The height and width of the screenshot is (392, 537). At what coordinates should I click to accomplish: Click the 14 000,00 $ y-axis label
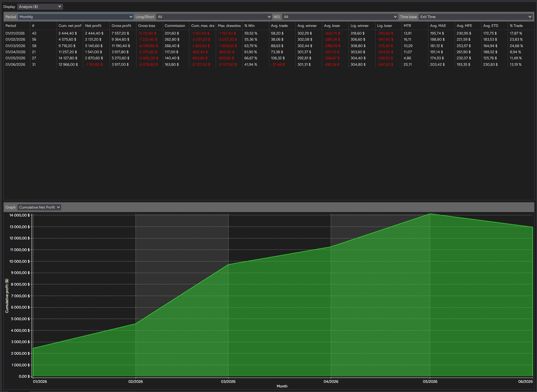click(x=20, y=215)
